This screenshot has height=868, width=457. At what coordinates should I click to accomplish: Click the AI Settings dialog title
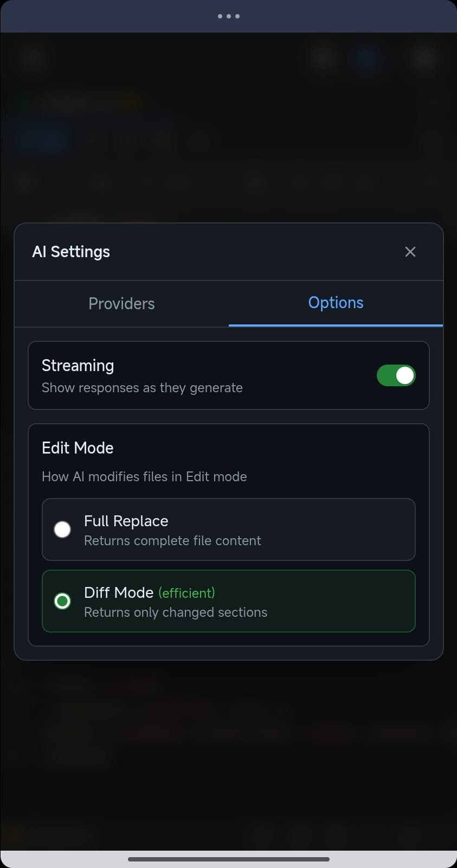tap(71, 252)
